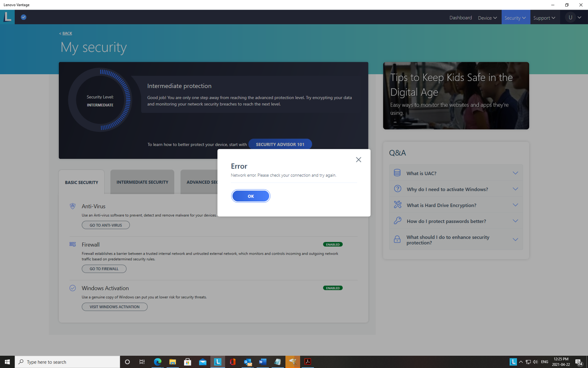Screen dimensions: 588x368
Task: Click OK in the Error dialog
Action: tap(250, 196)
